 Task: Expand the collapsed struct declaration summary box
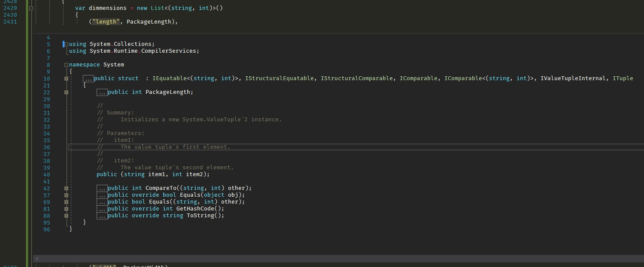tap(88, 78)
